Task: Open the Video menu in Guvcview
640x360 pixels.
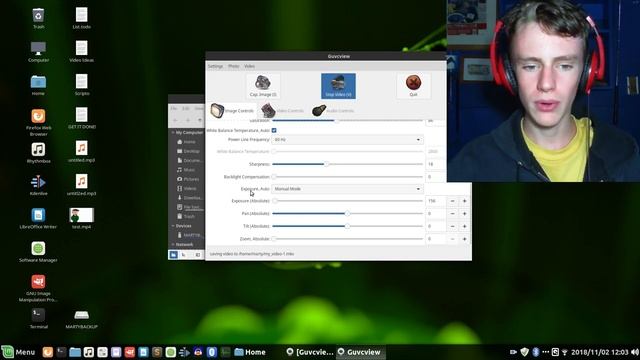Action: pyautogui.click(x=249, y=66)
